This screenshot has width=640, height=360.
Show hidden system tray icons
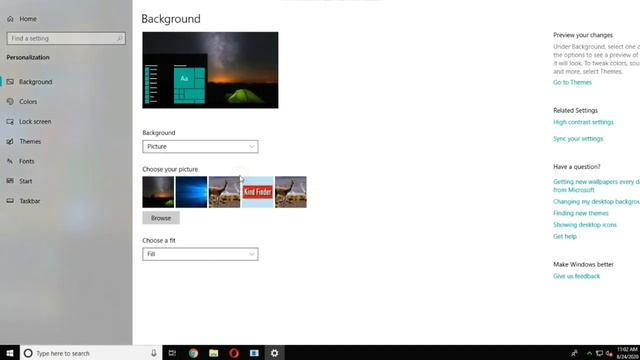coord(589,353)
